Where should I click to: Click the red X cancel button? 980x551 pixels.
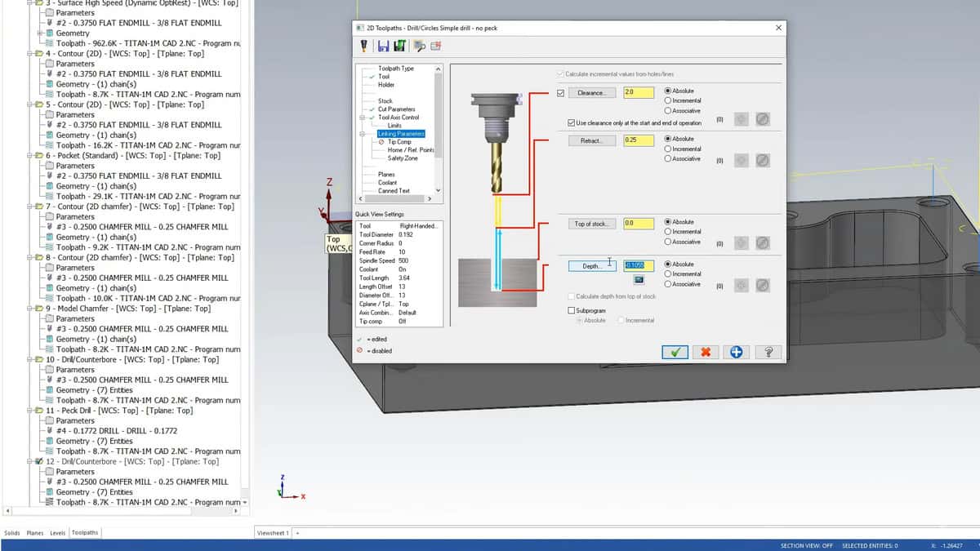coord(706,352)
